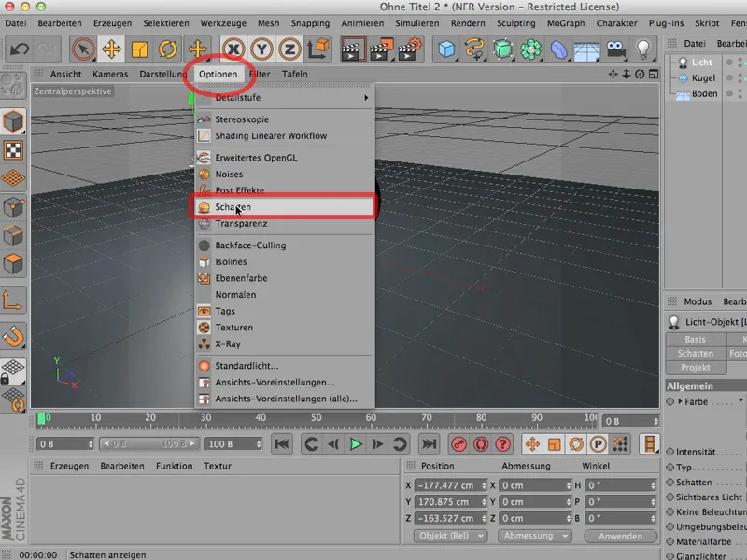This screenshot has width=747, height=560.
Task: Click the Anwenden button
Action: pyautogui.click(x=620, y=536)
